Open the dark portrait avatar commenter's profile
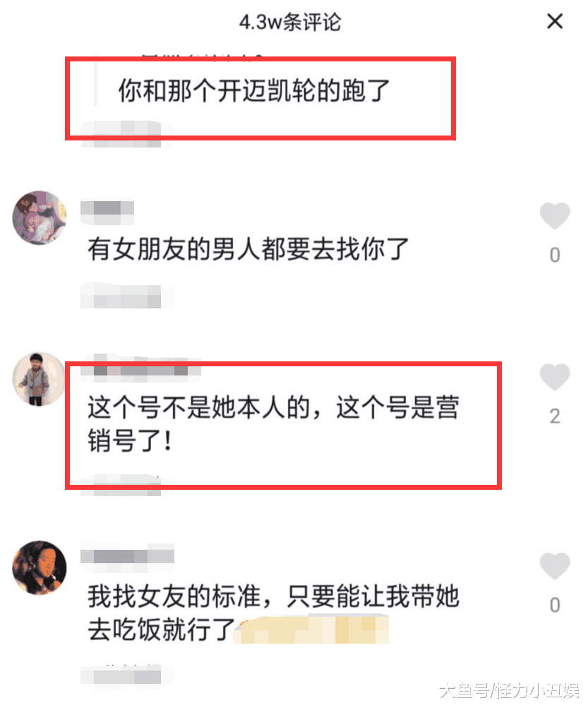The image size is (588, 710). click(x=39, y=567)
